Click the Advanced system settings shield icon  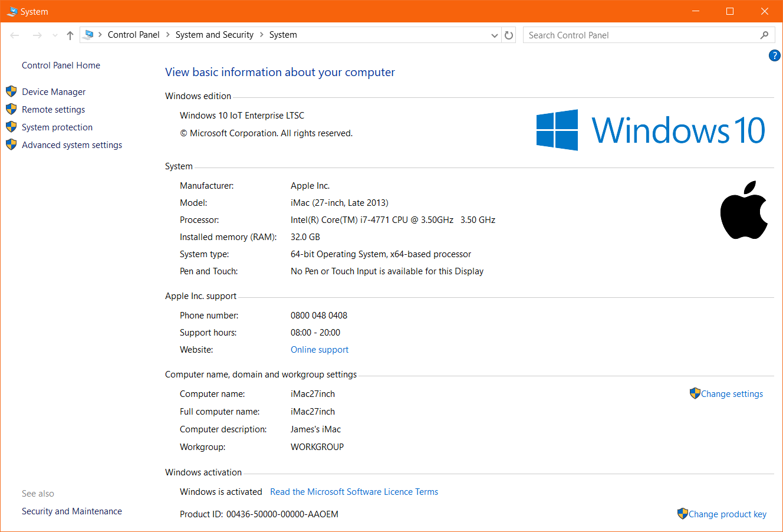(11, 145)
